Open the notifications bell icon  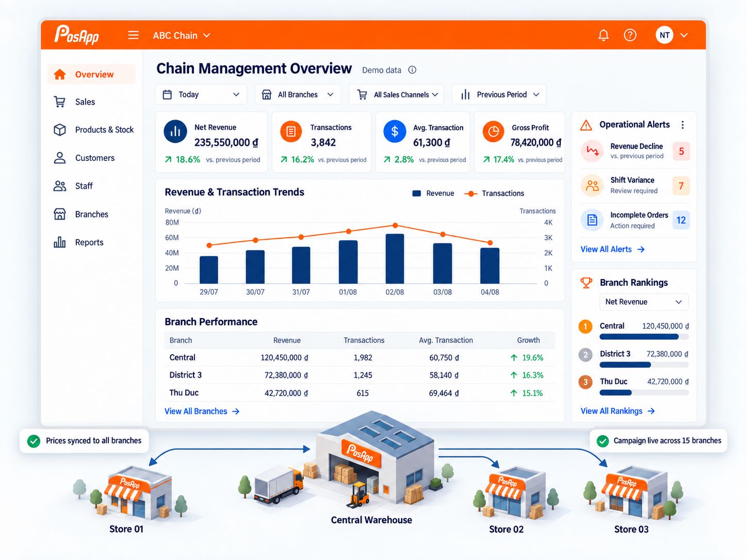click(x=603, y=35)
